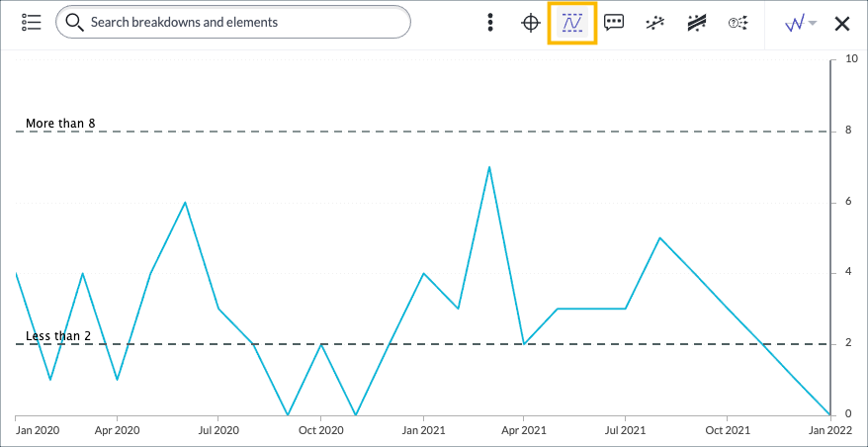Select the crosshair focus tool

point(531,23)
